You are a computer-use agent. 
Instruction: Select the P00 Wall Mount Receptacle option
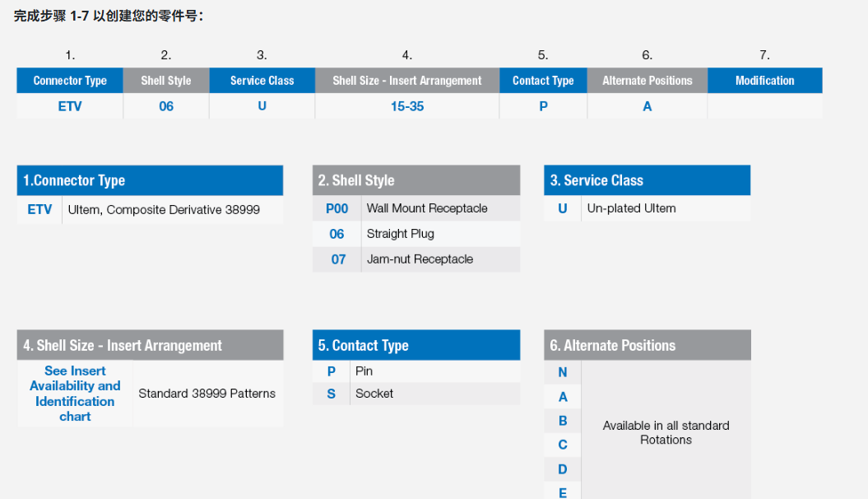[337, 209]
